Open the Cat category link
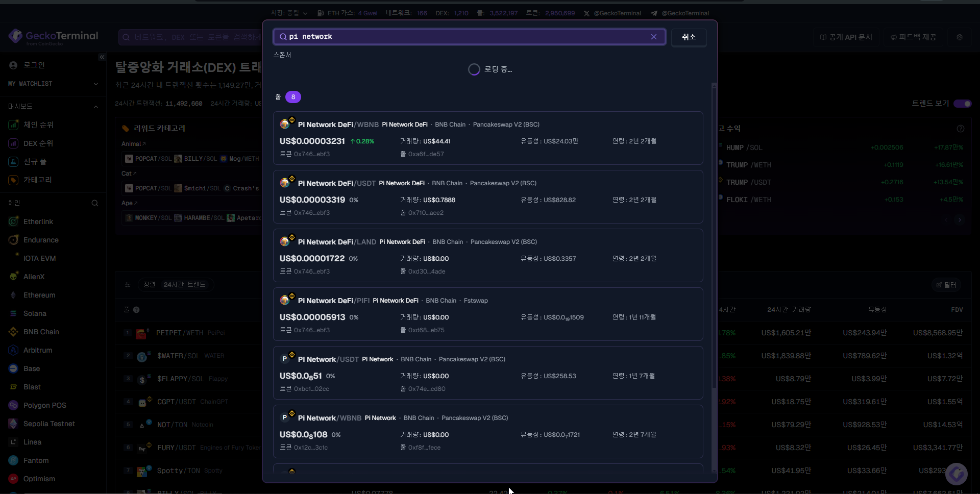 tap(129, 174)
